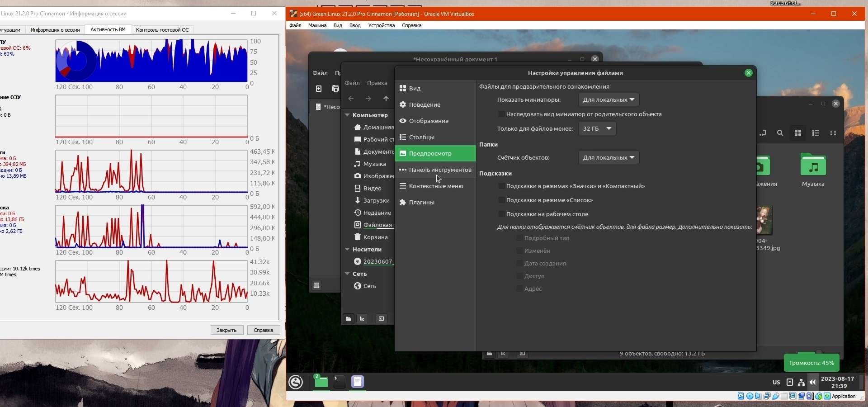The width and height of the screenshot is (868, 407).
Task: Show tree view button at sidebar bottom
Action: pos(363,319)
